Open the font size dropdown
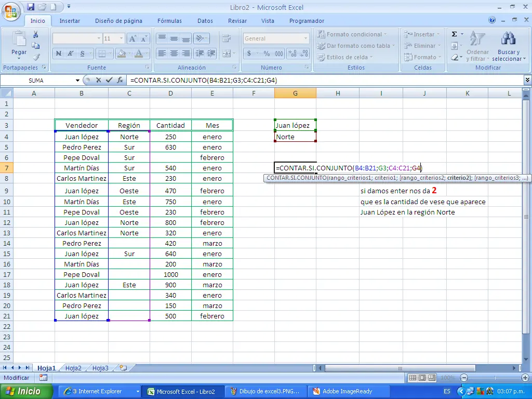 [121, 39]
